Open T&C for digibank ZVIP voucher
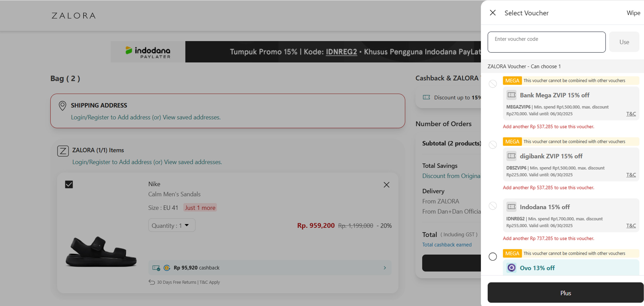The height and width of the screenshot is (306, 644). (x=631, y=175)
